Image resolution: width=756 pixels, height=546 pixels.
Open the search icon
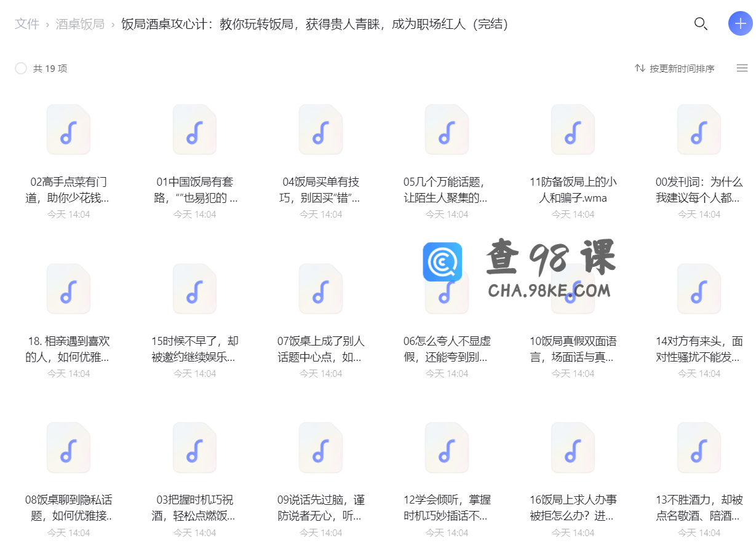(701, 24)
